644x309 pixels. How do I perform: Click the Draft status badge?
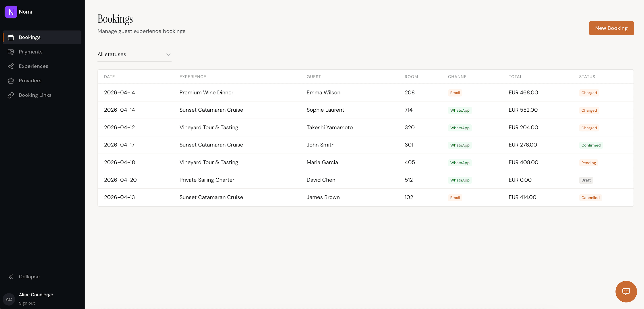pyautogui.click(x=586, y=180)
